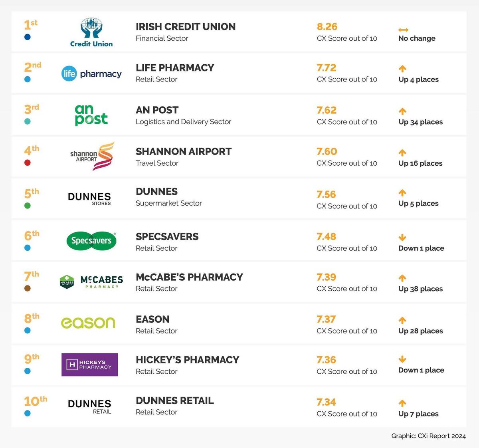
Task: Click the Shannon Airport logo
Action: [x=92, y=156]
